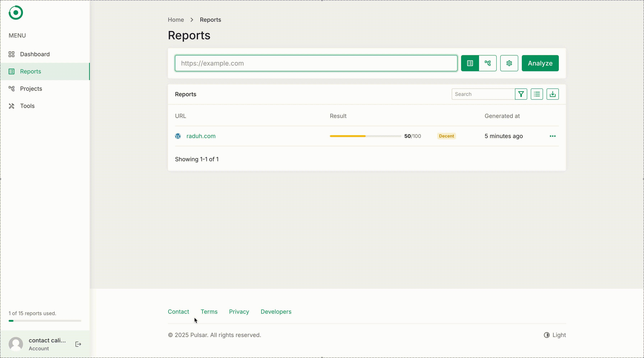Screen dimensions: 644x358
Task: Click the WordPress icon beside raduh.com
Action: [x=178, y=136]
